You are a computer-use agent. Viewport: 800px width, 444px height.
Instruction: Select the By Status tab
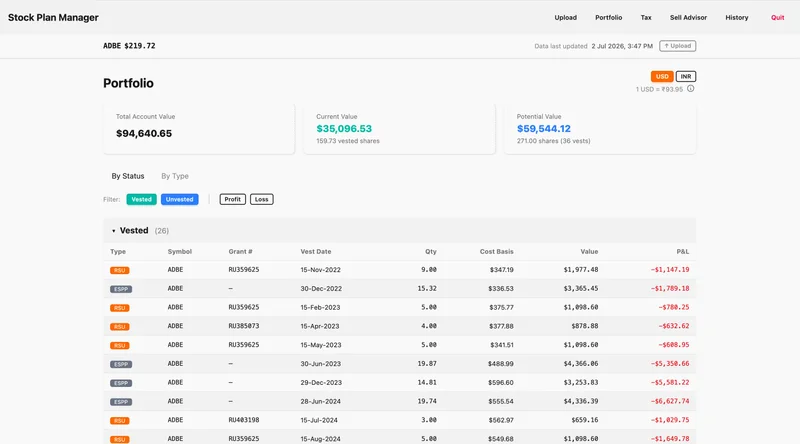(128, 176)
